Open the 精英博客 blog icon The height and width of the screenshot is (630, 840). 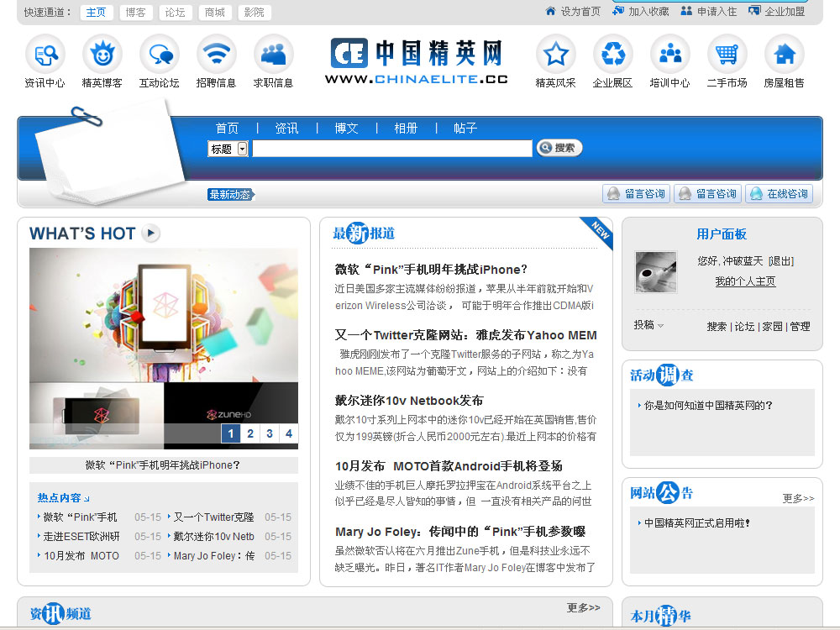(102, 54)
